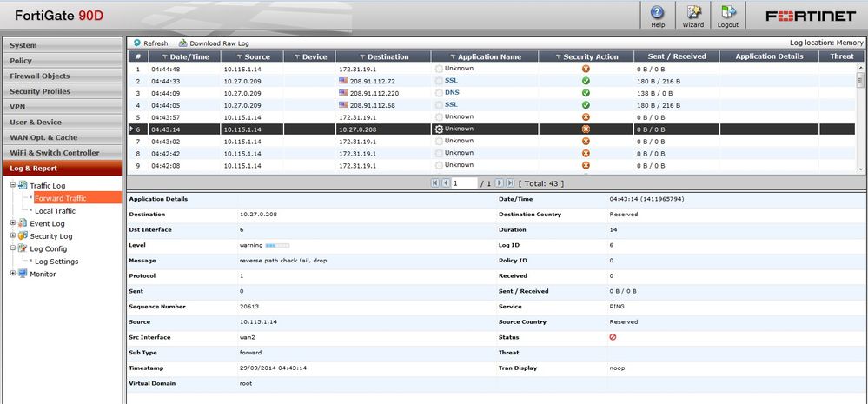
Task: Select log row with time 04:42:42
Action: (493, 153)
